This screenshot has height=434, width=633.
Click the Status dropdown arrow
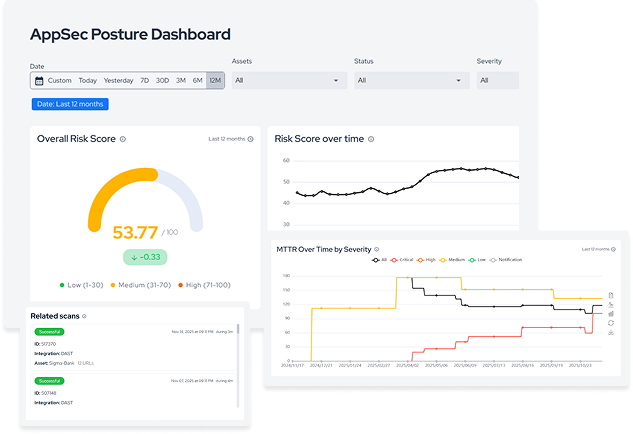pos(459,80)
